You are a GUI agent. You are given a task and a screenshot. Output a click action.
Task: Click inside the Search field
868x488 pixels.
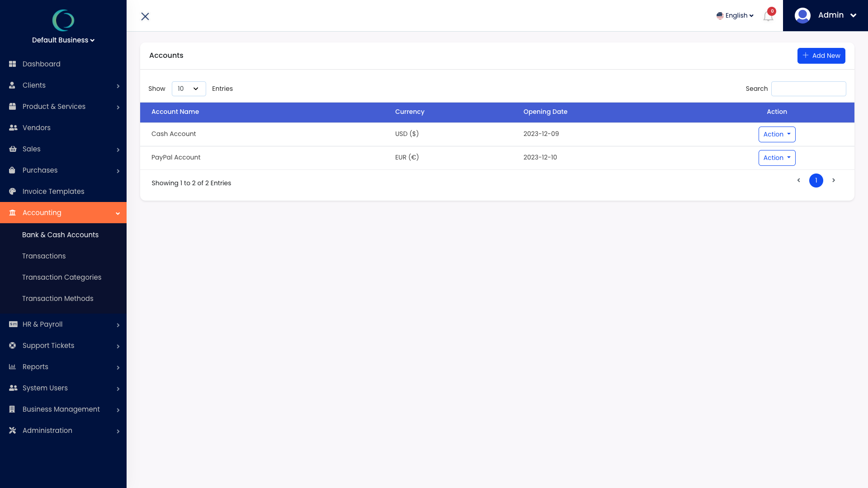coord(808,89)
